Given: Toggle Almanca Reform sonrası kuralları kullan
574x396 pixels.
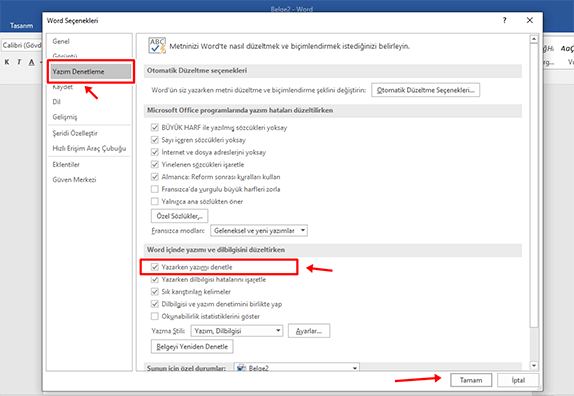Looking at the screenshot, I should pos(155,177).
